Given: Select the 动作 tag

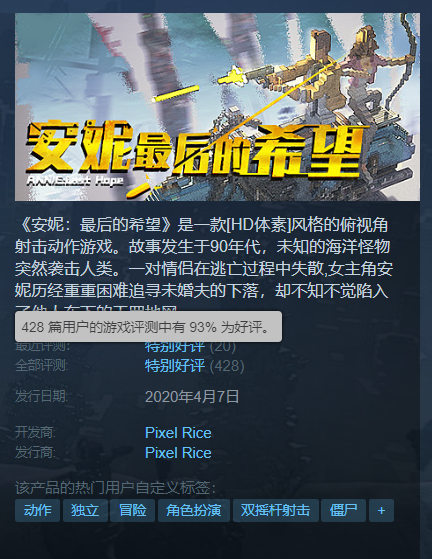Looking at the screenshot, I should click(x=37, y=510).
